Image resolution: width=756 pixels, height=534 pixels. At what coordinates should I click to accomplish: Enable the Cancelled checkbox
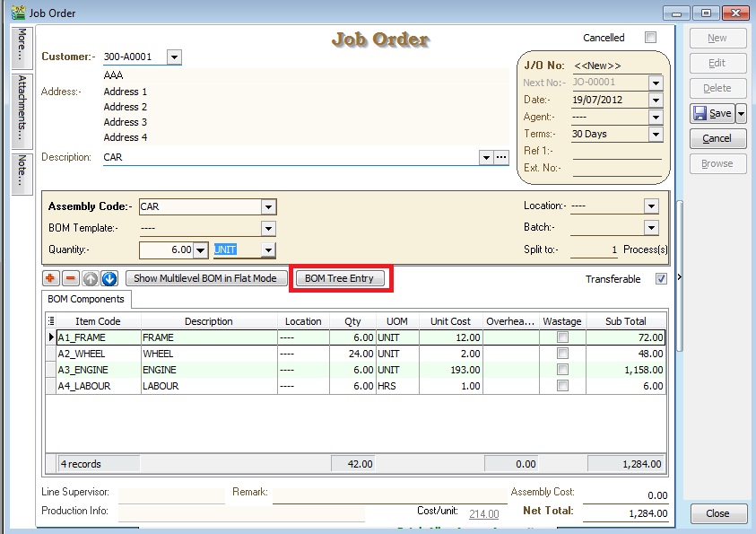coord(651,38)
